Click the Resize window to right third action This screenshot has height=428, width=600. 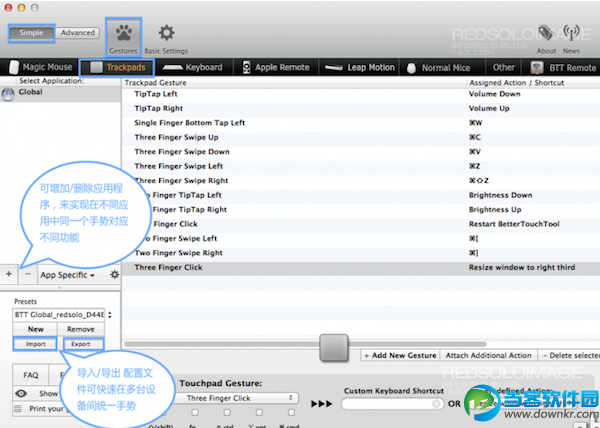(x=522, y=267)
